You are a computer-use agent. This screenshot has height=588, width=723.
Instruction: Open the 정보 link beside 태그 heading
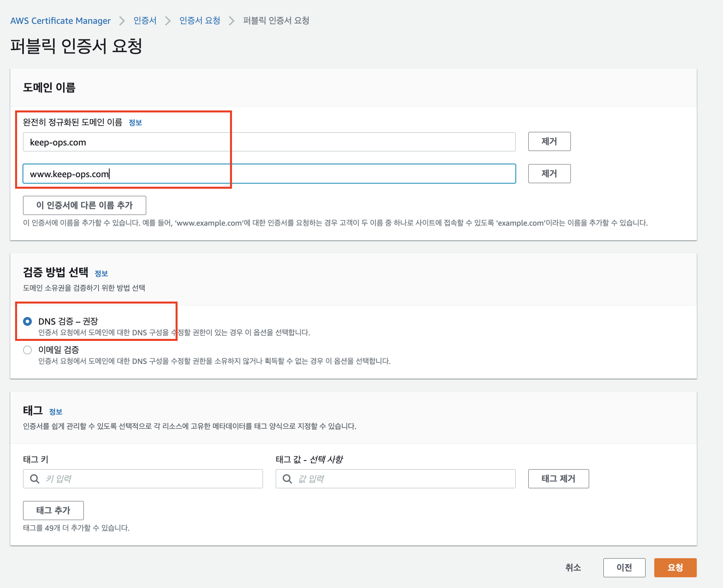coord(56,412)
